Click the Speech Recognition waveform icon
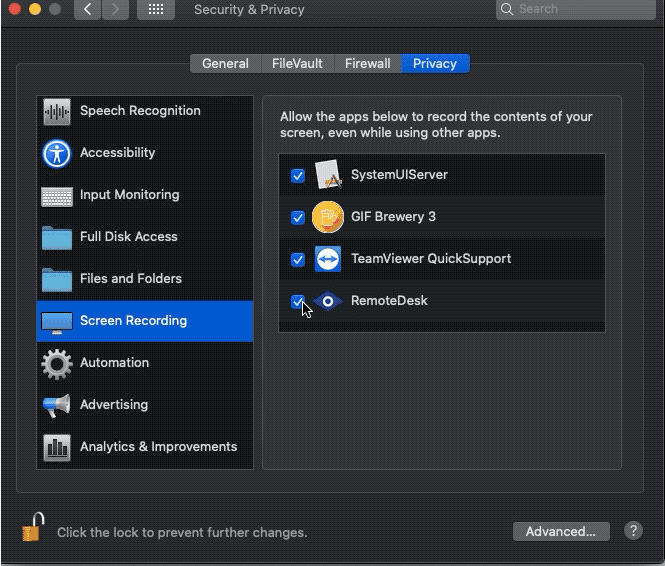Image resolution: width=665 pixels, height=566 pixels. click(57, 112)
